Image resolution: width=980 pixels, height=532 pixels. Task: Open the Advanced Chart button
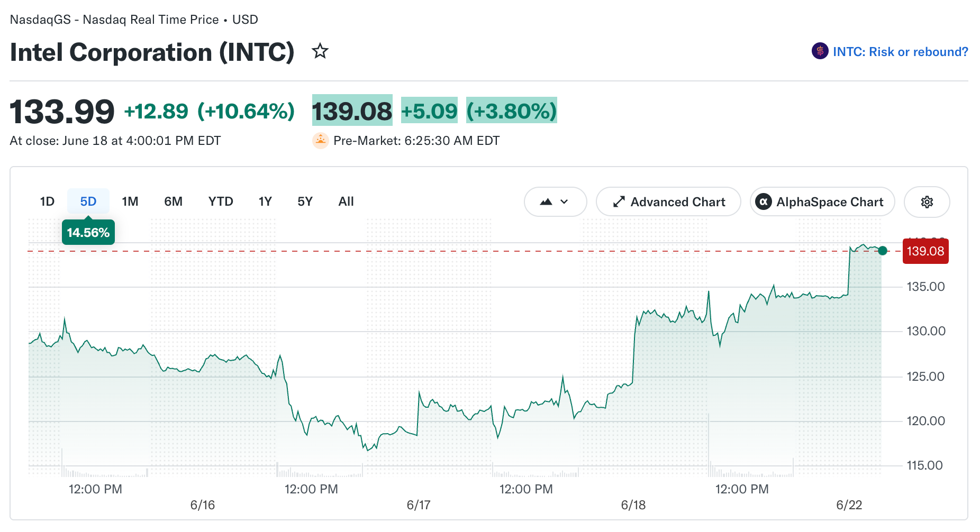[x=668, y=202]
